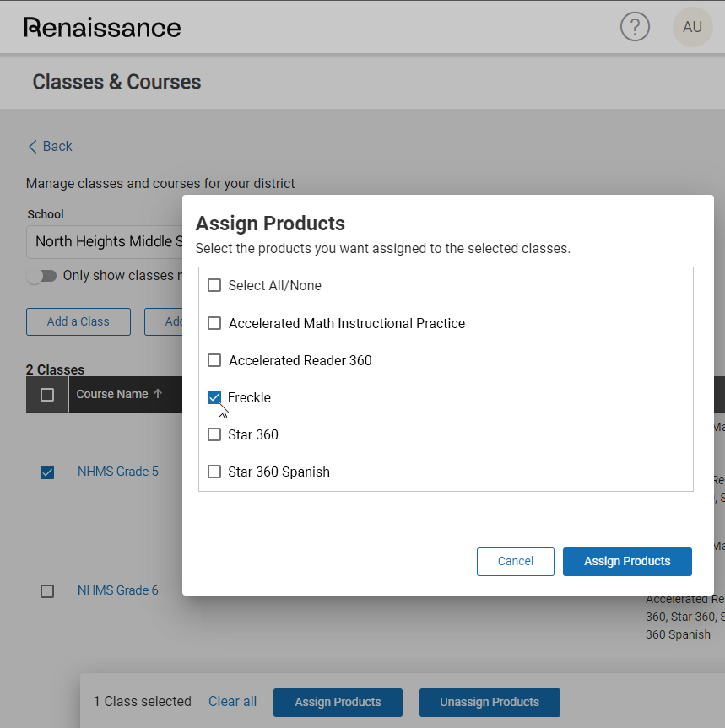
Task: Clear all selected classes
Action: (x=232, y=701)
